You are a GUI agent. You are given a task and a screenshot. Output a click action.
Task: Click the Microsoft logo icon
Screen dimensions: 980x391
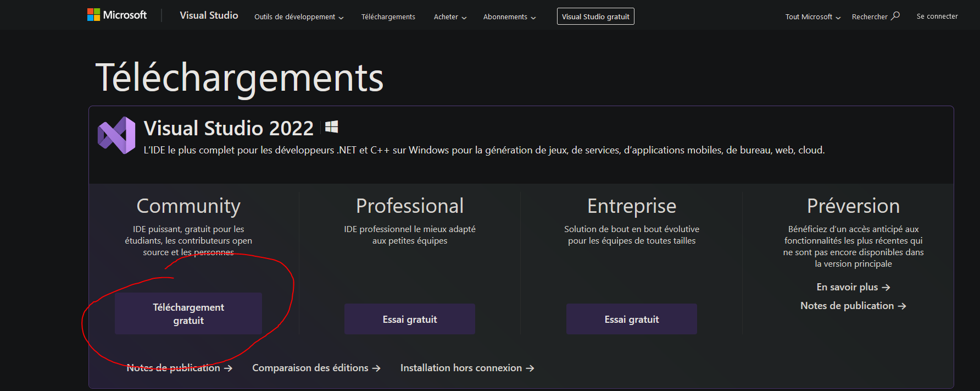[93, 15]
